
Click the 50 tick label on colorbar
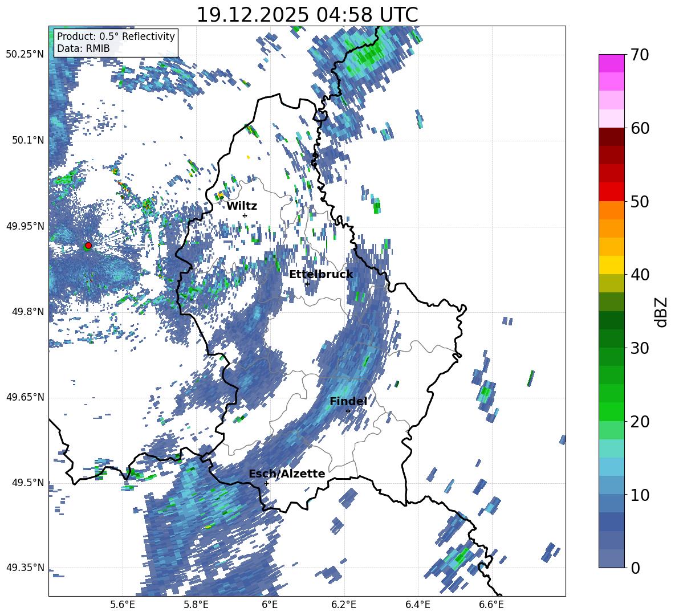640,201
